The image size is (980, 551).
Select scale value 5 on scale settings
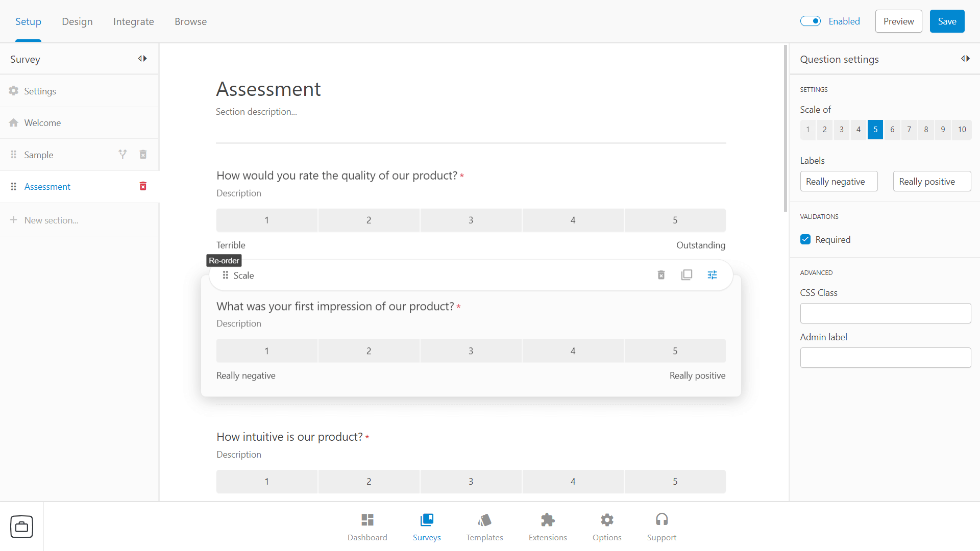pyautogui.click(x=875, y=129)
